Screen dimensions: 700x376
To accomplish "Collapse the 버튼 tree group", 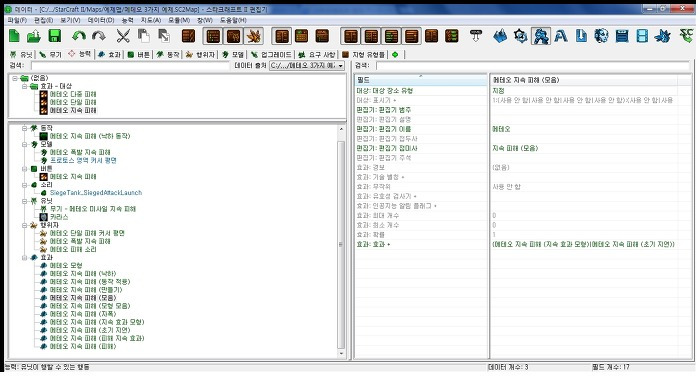I will [25, 169].
